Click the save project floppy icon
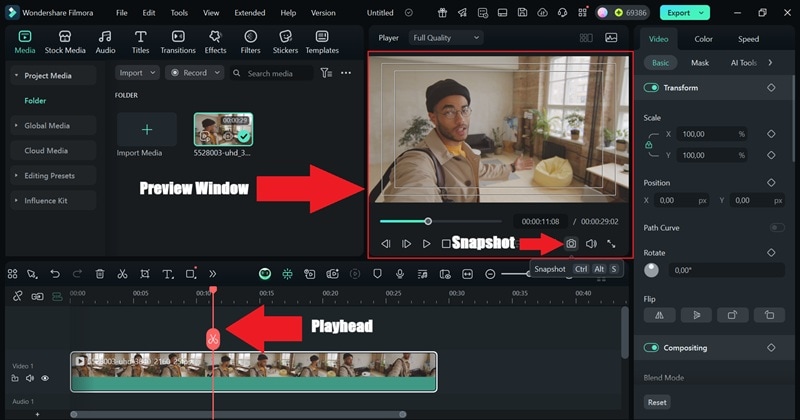Screen dimensions: 800x420 (x=522, y=13)
